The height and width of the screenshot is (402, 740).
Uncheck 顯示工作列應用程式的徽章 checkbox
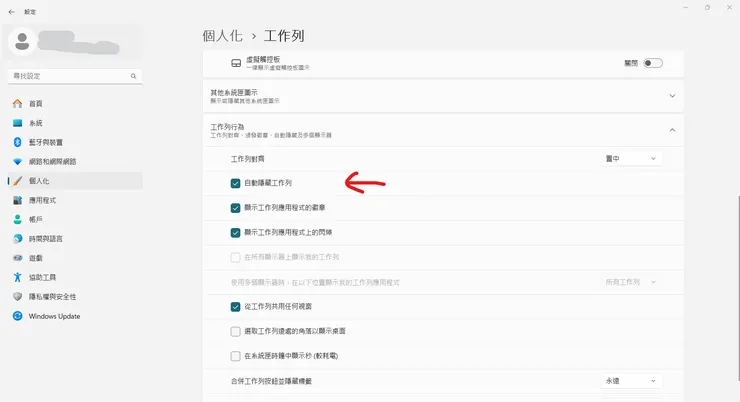point(235,208)
